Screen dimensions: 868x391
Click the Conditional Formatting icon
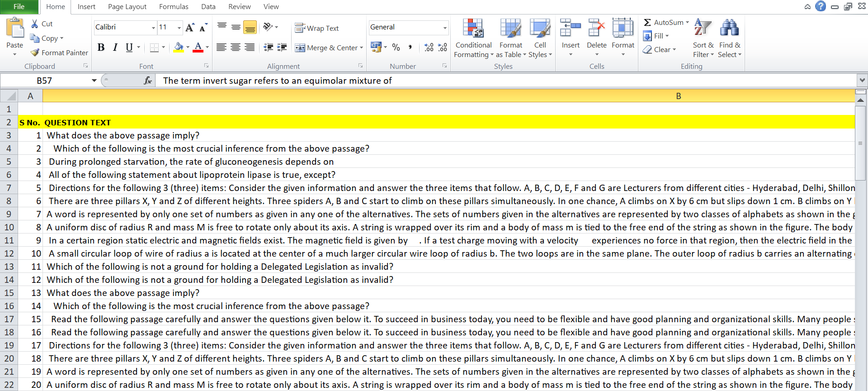coord(473,29)
